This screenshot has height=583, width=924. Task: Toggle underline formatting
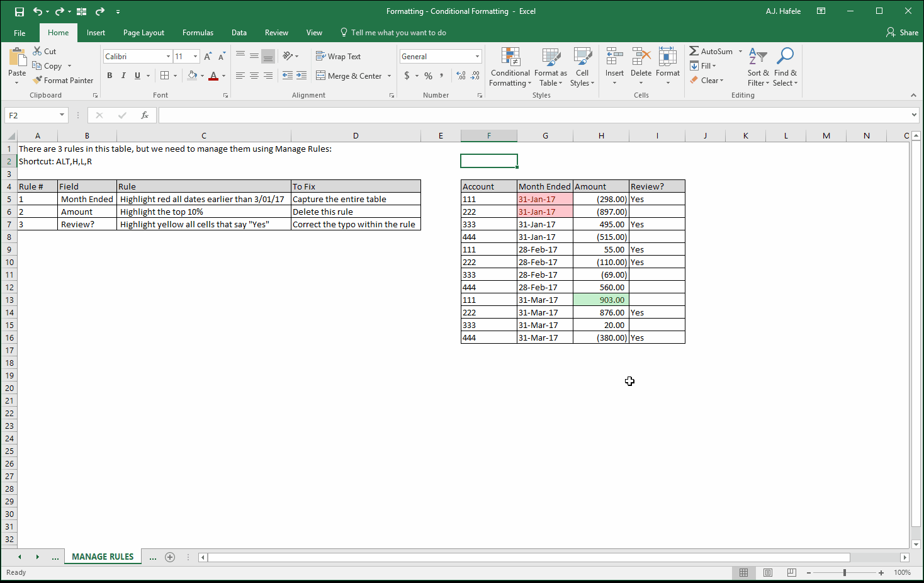[x=137, y=76]
